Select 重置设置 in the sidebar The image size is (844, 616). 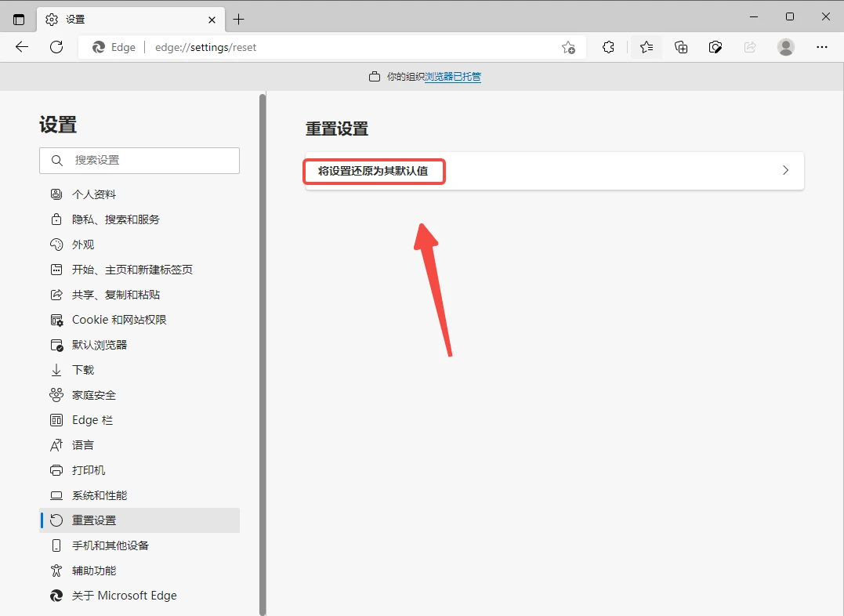click(139, 520)
